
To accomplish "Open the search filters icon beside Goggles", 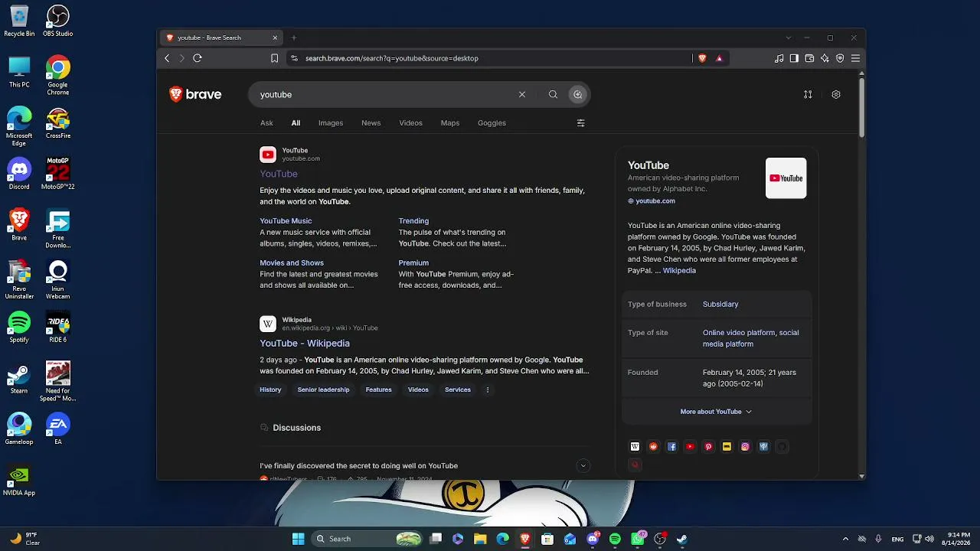I will pyautogui.click(x=580, y=123).
